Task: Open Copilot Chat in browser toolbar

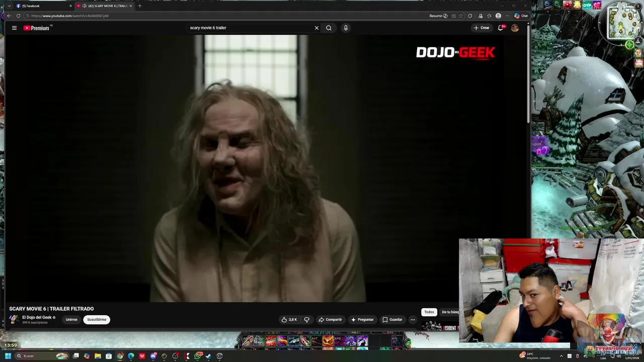Action: pos(521,16)
